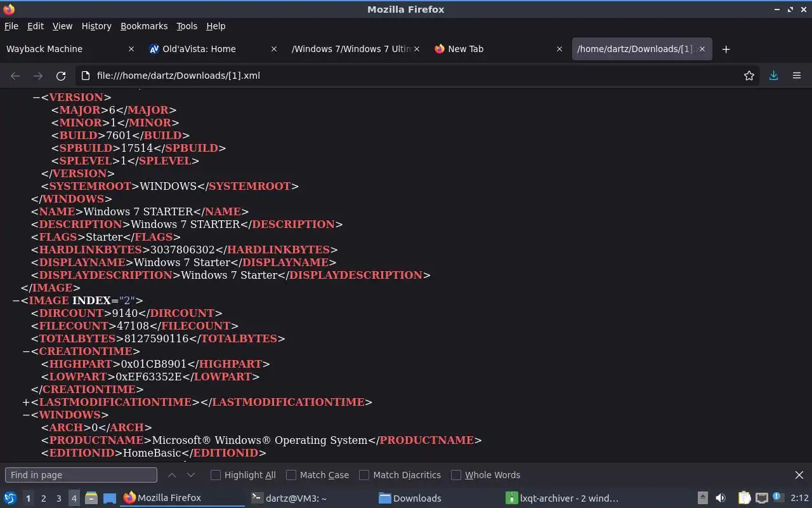Open the Edit menu
Image resolution: width=812 pixels, height=508 pixels.
pyautogui.click(x=36, y=26)
